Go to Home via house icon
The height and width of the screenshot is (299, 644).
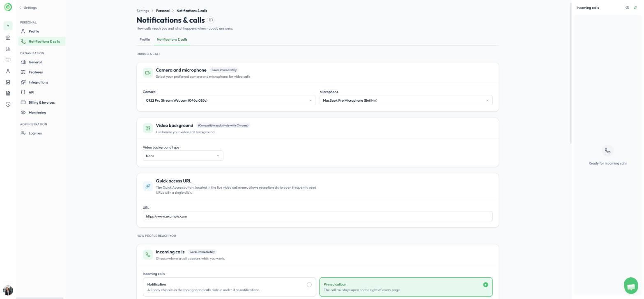tap(8, 38)
